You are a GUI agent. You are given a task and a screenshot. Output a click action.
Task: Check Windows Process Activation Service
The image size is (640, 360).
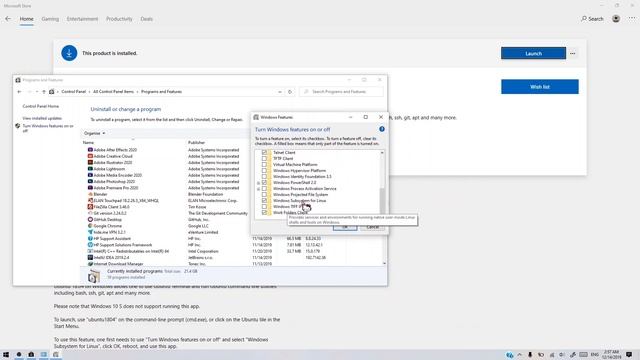pyautogui.click(x=264, y=189)
